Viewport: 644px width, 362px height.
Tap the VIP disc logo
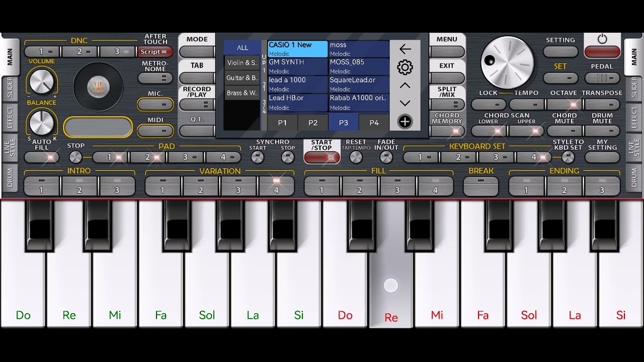98,87
